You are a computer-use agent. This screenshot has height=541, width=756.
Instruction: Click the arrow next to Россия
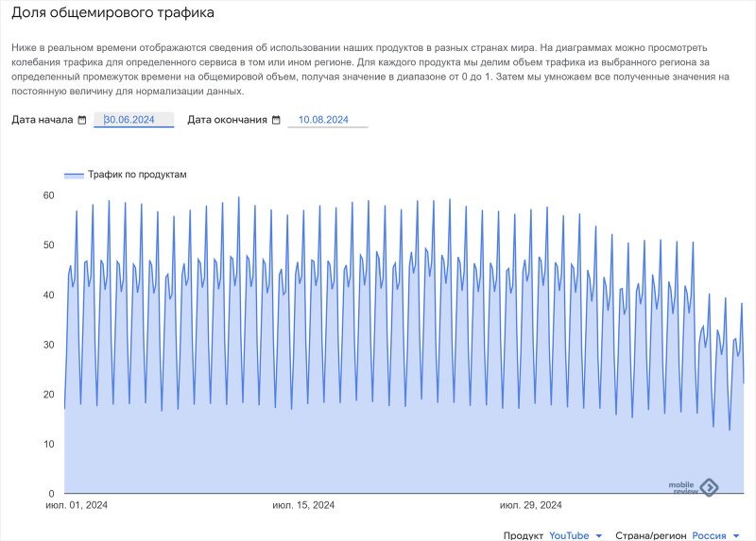(735, 536)
